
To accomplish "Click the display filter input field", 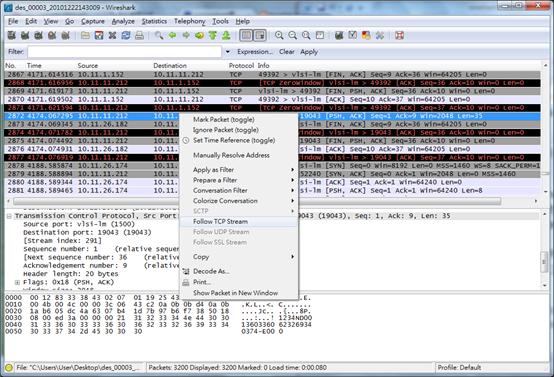I will [x=125, y=52].
